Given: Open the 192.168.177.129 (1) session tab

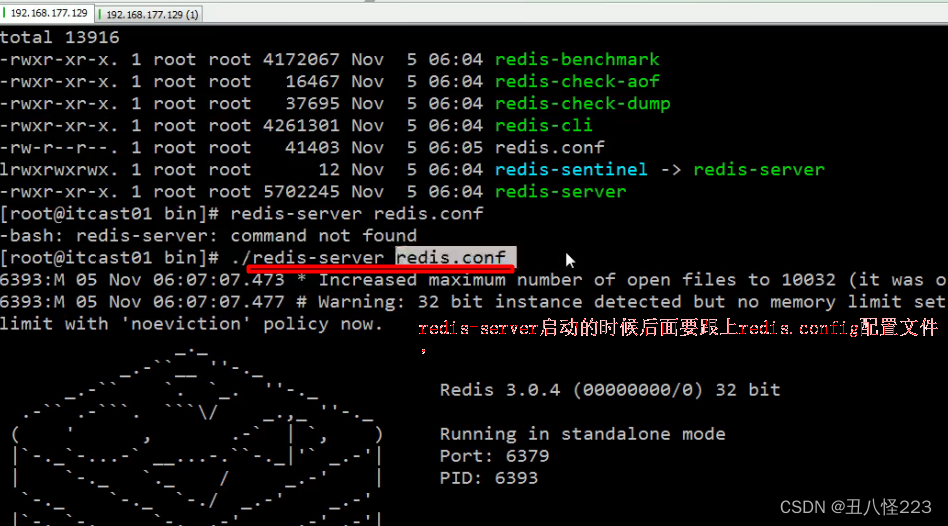Looking at the screenshot, I should tap(150, 14).
